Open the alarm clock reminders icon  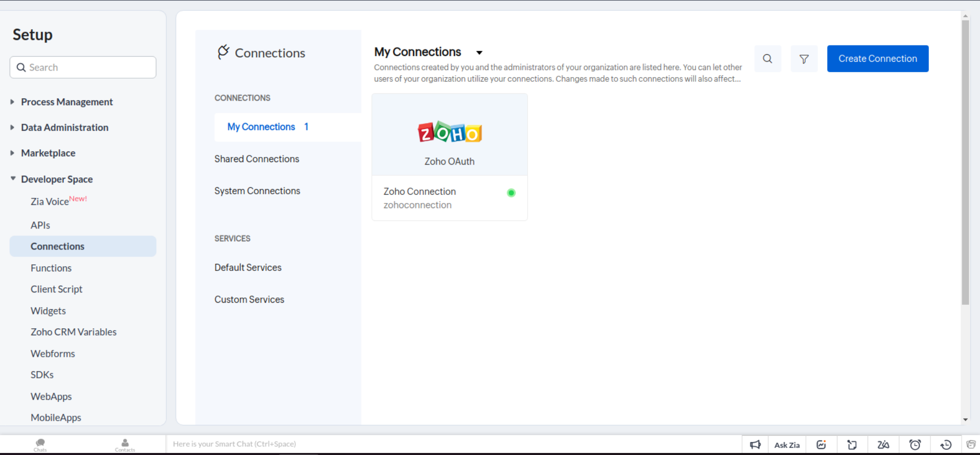(x=915, y=445)
